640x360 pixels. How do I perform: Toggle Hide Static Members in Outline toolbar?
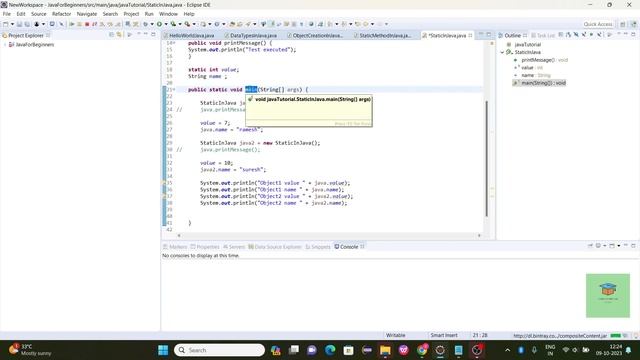click(584, 35)
